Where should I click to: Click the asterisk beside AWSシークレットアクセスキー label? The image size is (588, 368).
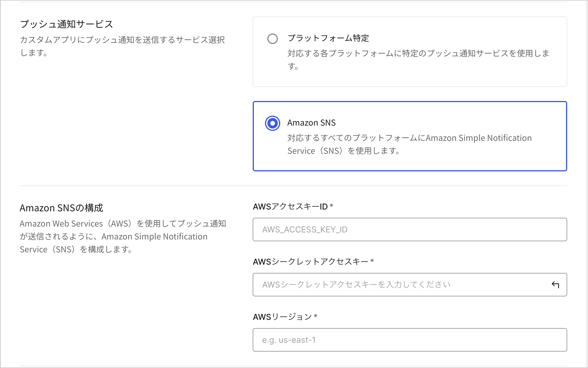tap(372, 261)
